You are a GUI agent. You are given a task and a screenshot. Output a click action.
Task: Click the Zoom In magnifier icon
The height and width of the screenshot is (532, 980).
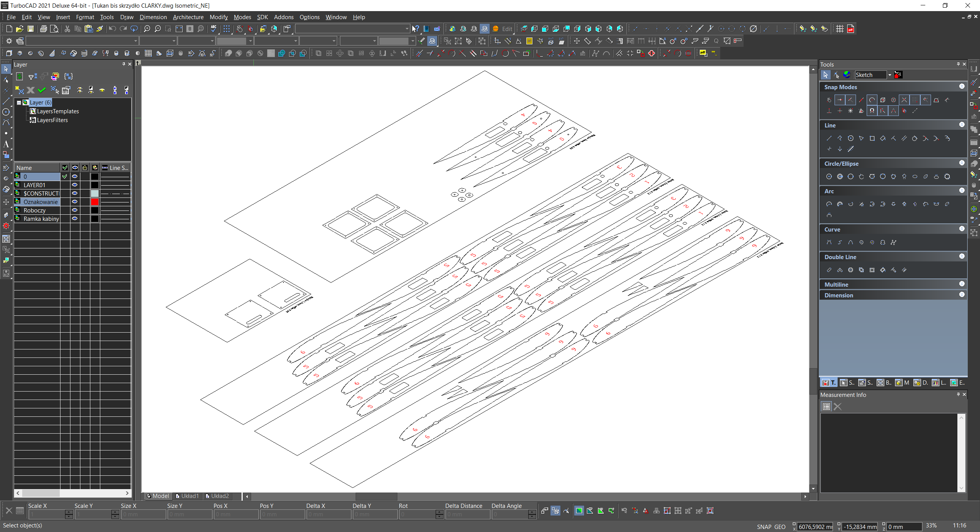[x=147, y=29]
